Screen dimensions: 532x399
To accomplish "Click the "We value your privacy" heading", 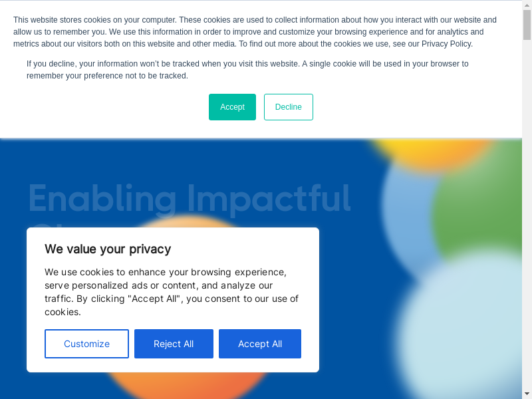I will pos(108,249).
